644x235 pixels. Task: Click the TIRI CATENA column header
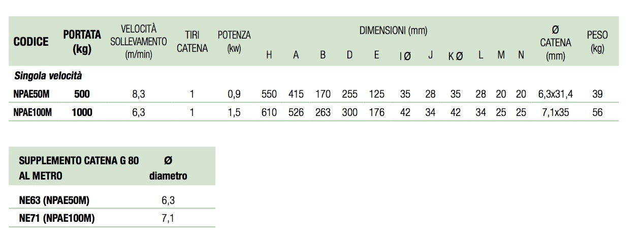(x=192, y=42)
